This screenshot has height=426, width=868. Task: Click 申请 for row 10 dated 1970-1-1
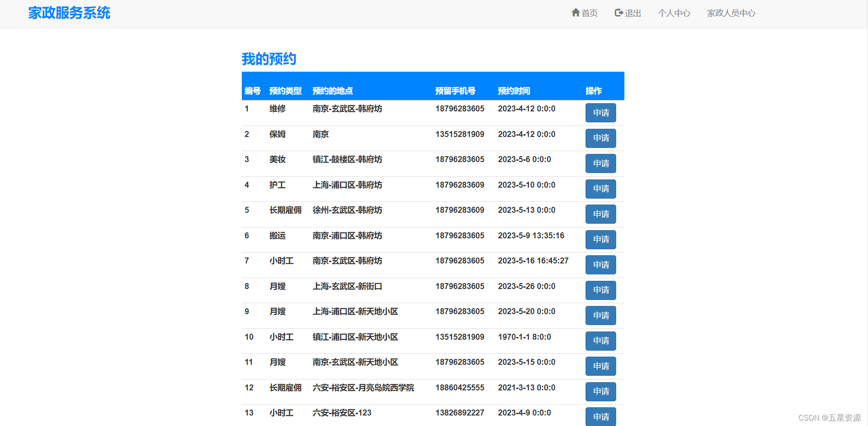coord(601,341)
